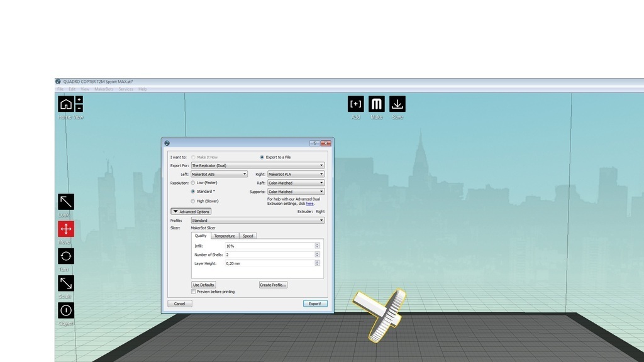
Task: Switch to the Speed tab
Action: (x=248, y=236)
